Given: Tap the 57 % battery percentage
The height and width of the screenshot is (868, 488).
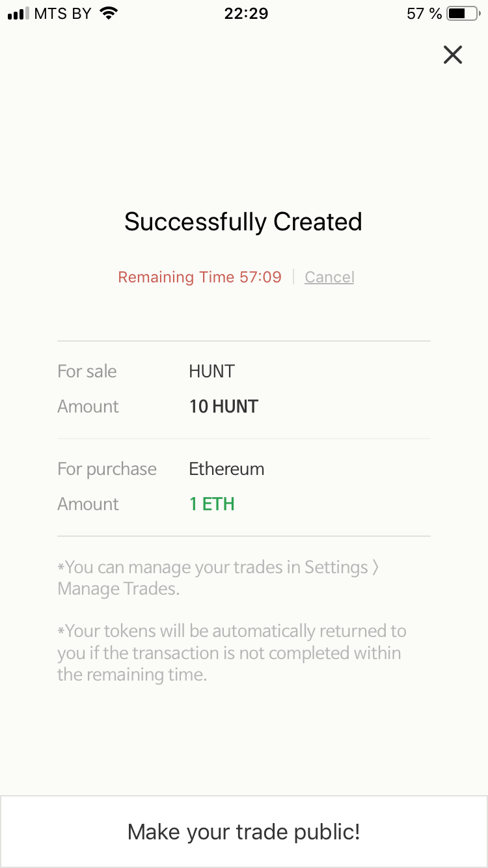Looking at the screenshot, I should pos(424,14).
